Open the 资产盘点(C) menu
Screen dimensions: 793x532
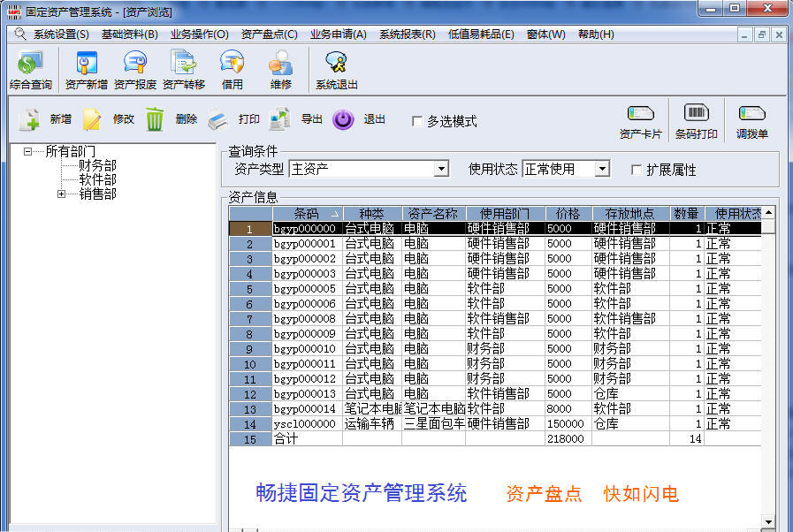[x=269, y=34]
